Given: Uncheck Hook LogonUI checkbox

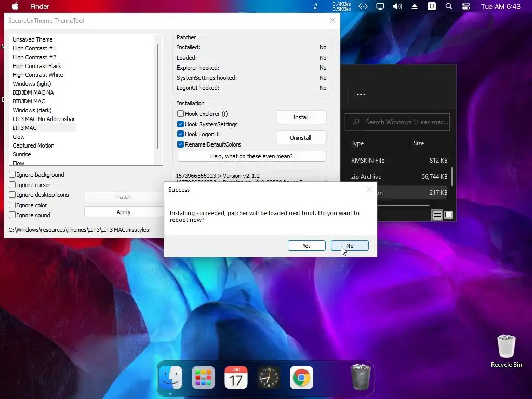Looking at the screenshot, I should [x=180, y=134].
